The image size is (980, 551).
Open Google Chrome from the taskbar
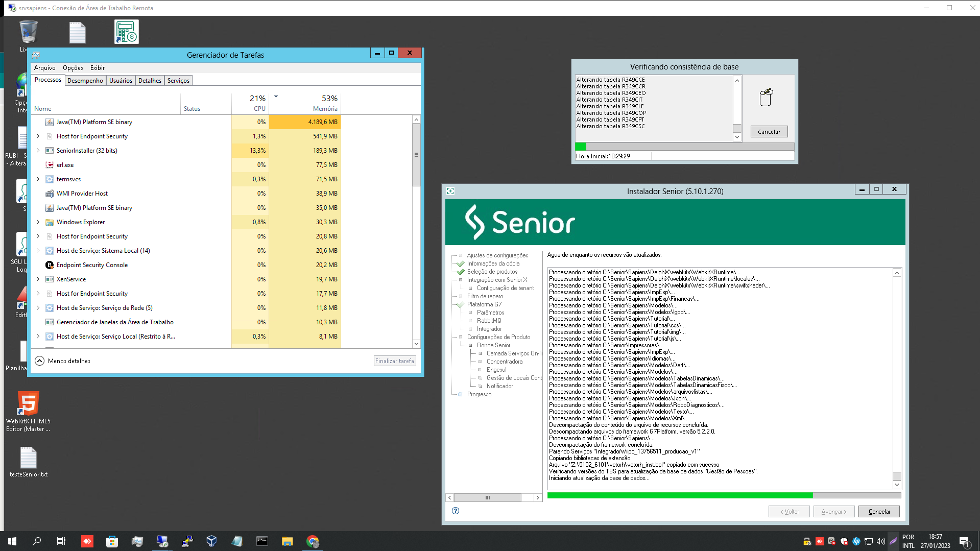(x=313, y=541)
